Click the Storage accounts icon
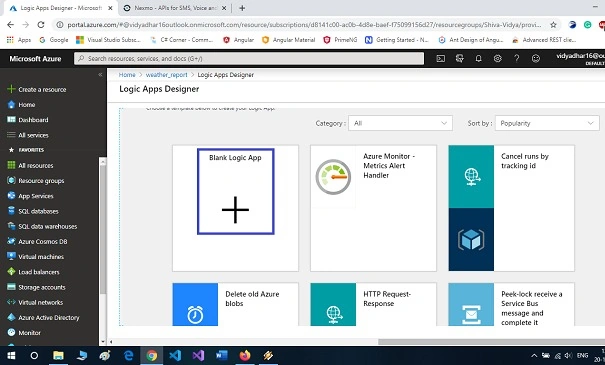The width and height of the screenshot is (605, 365). click(11, 287)
